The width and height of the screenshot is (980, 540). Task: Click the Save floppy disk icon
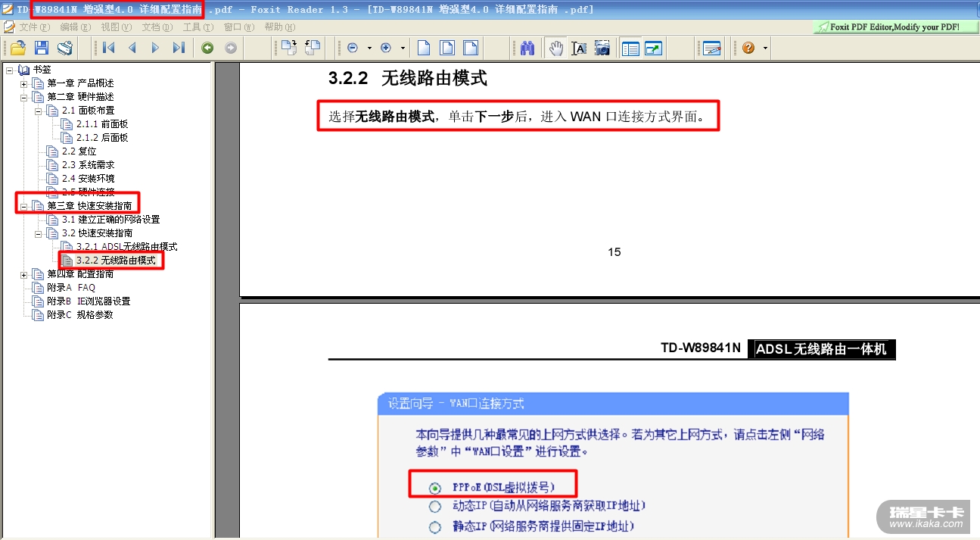pyautogui.click(x=42, y=48)
